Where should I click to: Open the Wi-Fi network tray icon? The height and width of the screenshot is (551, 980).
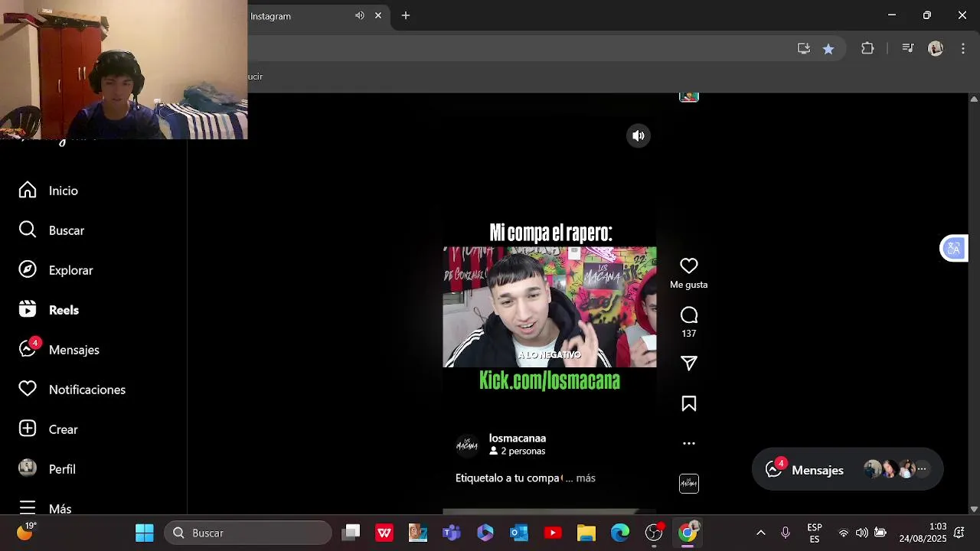click(844, 533)
